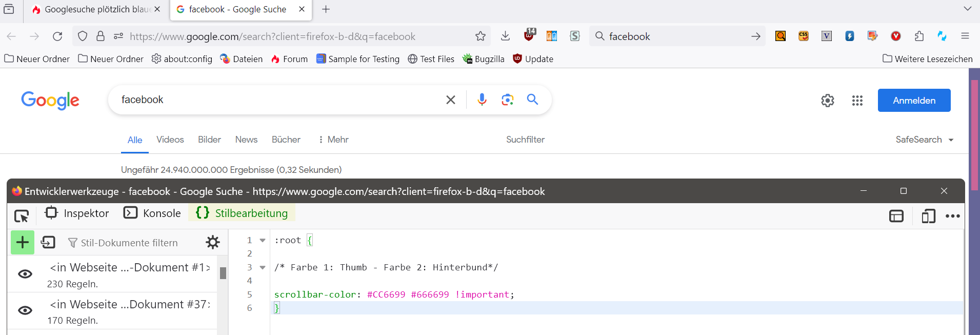This screenshot has width=980, height=335.
Task: Open the Google apps grid
Action: pos(857,101)
